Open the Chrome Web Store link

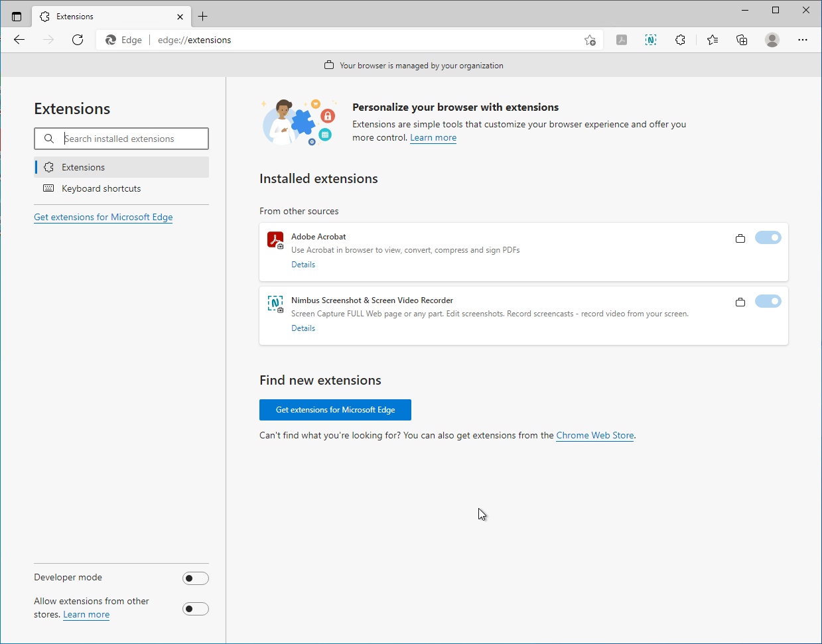tap(594, 436)
